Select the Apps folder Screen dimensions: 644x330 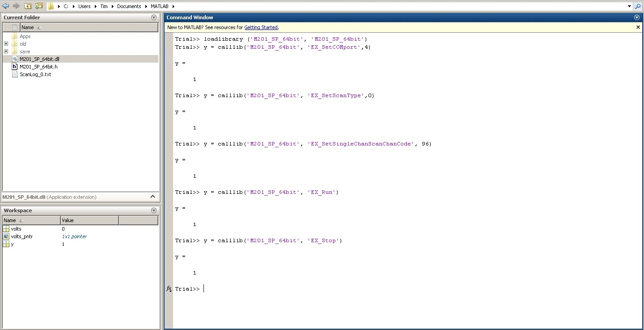25,36
